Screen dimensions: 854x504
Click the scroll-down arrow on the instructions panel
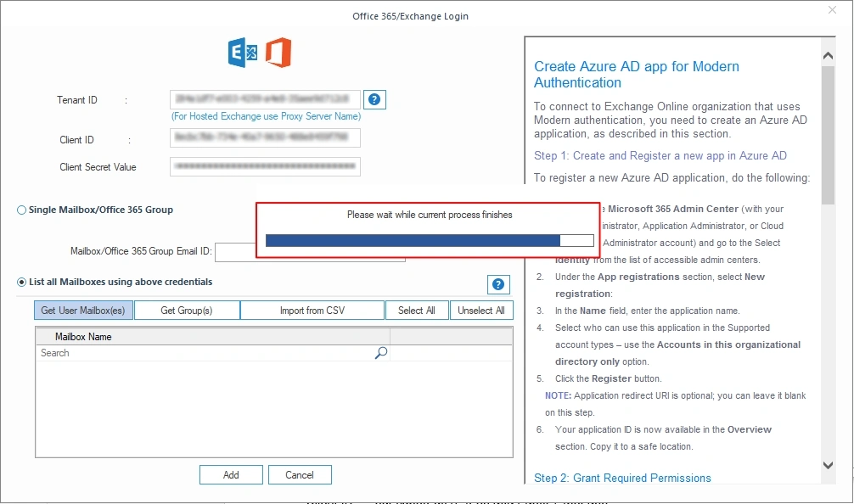[828, 465]
